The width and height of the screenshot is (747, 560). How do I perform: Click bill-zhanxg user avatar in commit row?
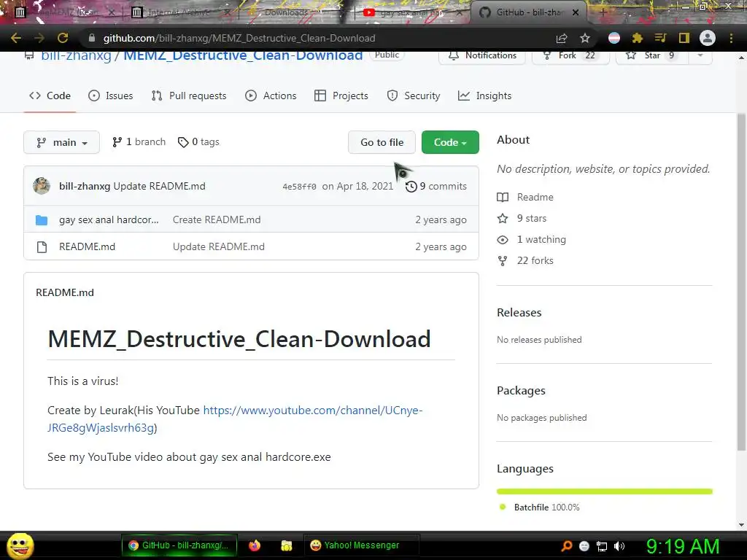coord(42,186)
